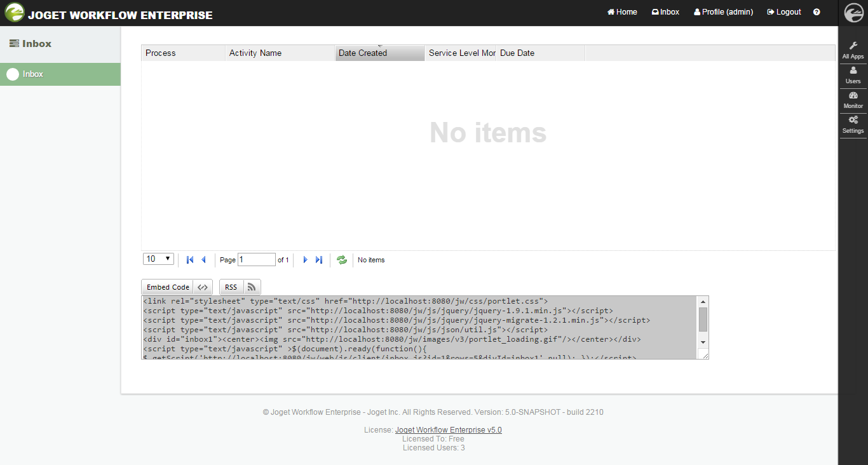Viewport: 868px width, 465px height.
Task: Sort by the Activity Name column header
Action: [x=280, y=53]
